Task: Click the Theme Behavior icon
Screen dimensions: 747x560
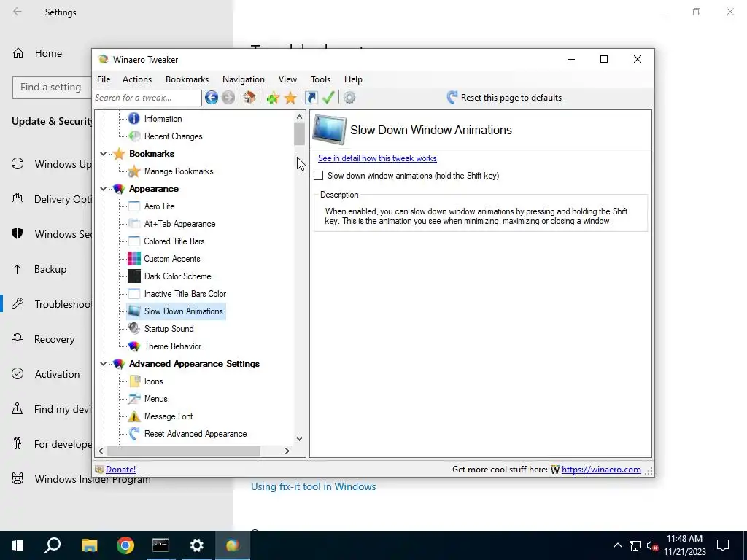Action: 134,346
